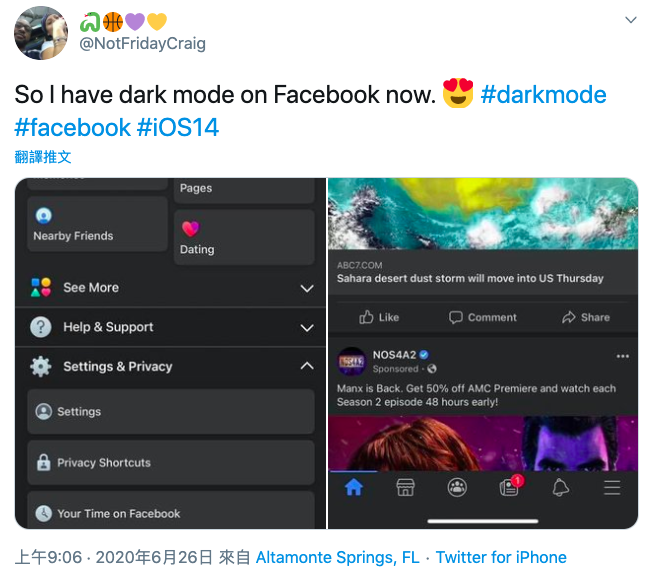The height and width of the screenshot is (577, 652).
Task: Click the #darkmode hashtag link
Action: [x=543, y=94]
